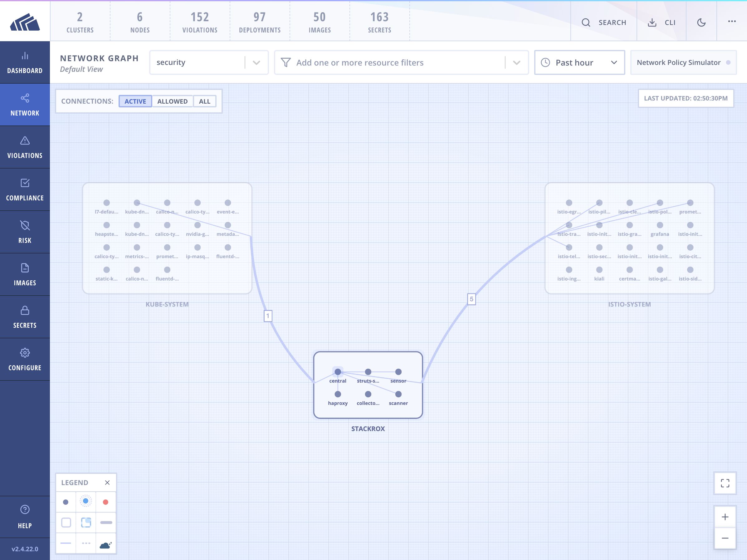Expand the cluster selector chevron
The height and width of the screenshot is (560, 747).
point(256,62)
